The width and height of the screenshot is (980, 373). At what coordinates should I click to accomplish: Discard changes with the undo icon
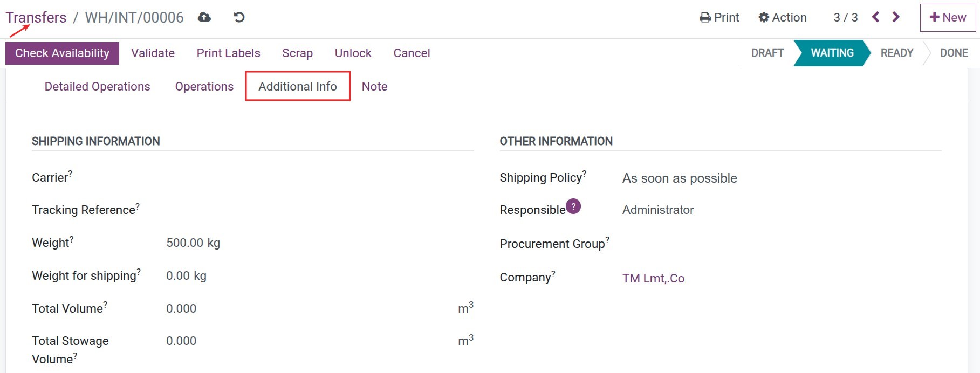click(x=239, y=17)
